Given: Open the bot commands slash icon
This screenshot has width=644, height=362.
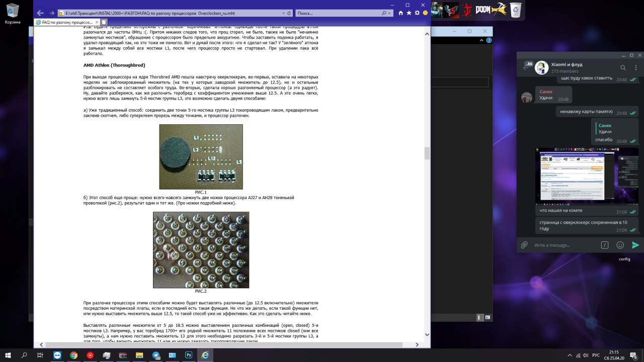Looking at the screenshot, I should [x=605, y=245].
